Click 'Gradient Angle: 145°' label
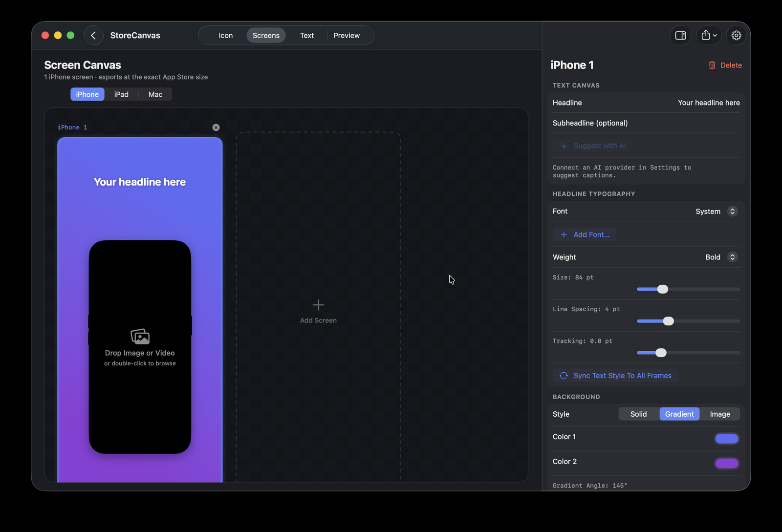782x532 pixels. click(590, 486)
